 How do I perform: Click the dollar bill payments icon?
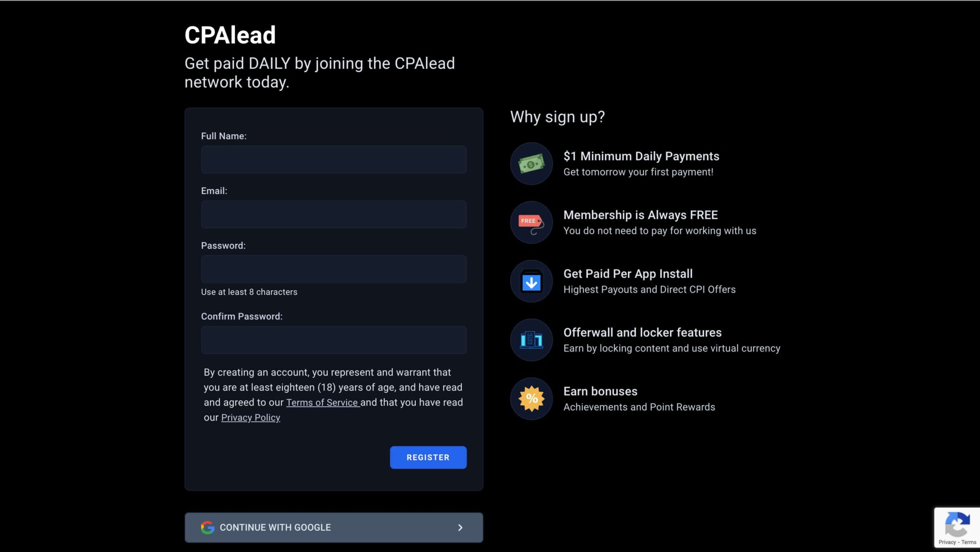[x=531, y=163]
